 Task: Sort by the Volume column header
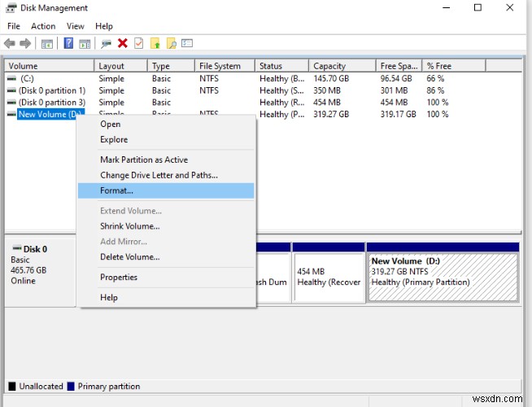tap(49, 66)
